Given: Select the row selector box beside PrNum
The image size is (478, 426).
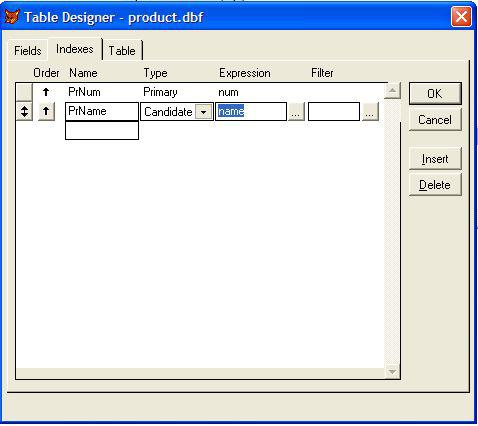Looking at the screenshot, I should coord(24,92).
